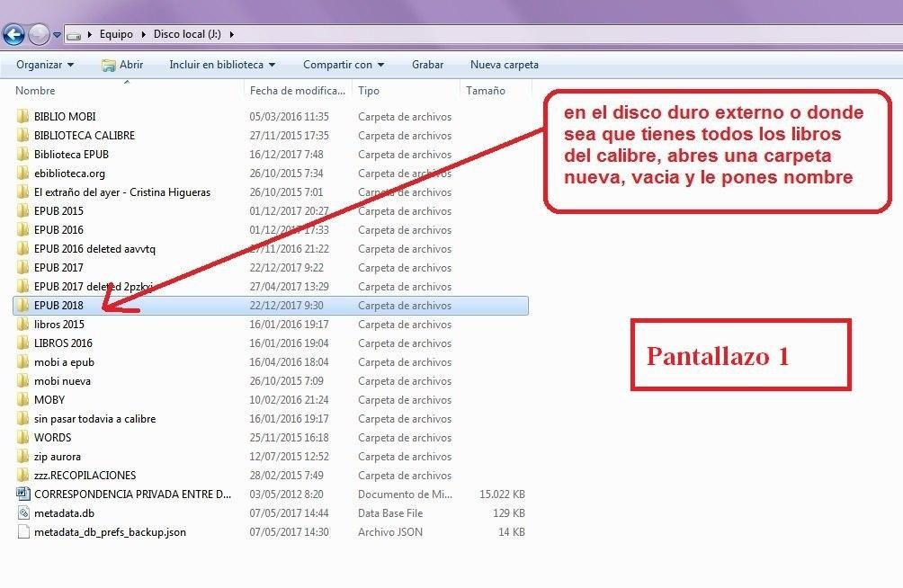Click metadata_db_prefs_backup.json file icon

click(23, 531)
